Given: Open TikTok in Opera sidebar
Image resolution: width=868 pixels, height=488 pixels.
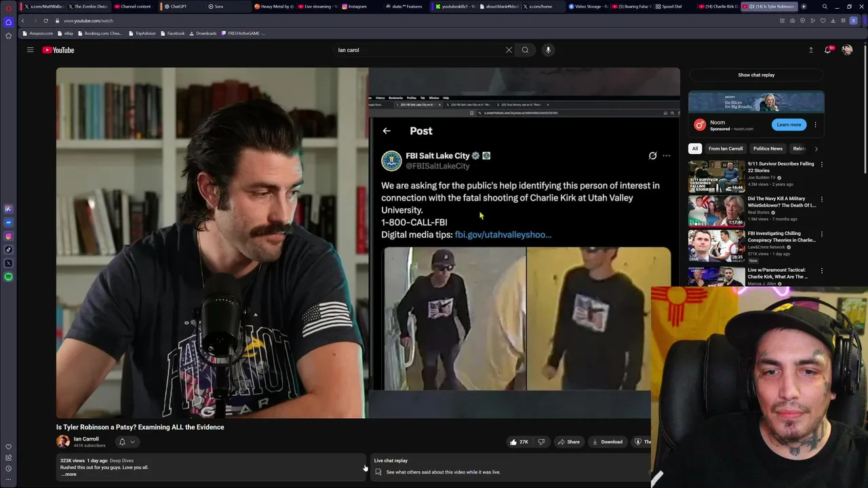Looking at the screenshot, I should click(x=8, y=249).
